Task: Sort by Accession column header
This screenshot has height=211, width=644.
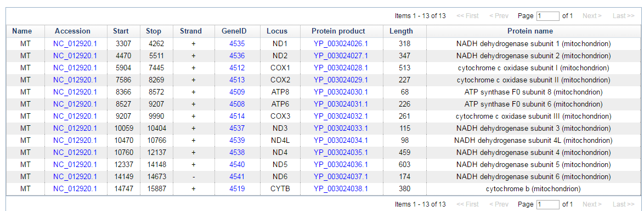Action: click(x=73, y=31)
